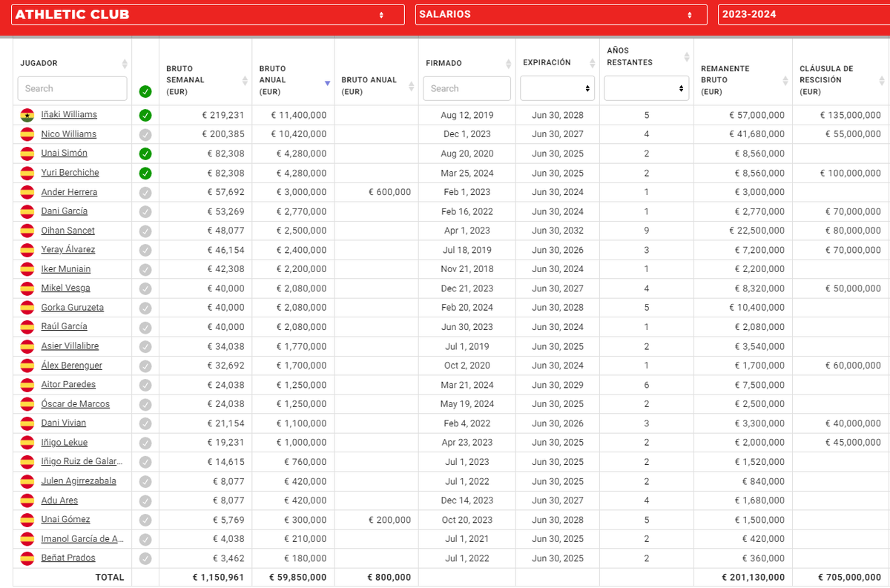
Task: Open Iker Muniain player link
Action: 66,269
